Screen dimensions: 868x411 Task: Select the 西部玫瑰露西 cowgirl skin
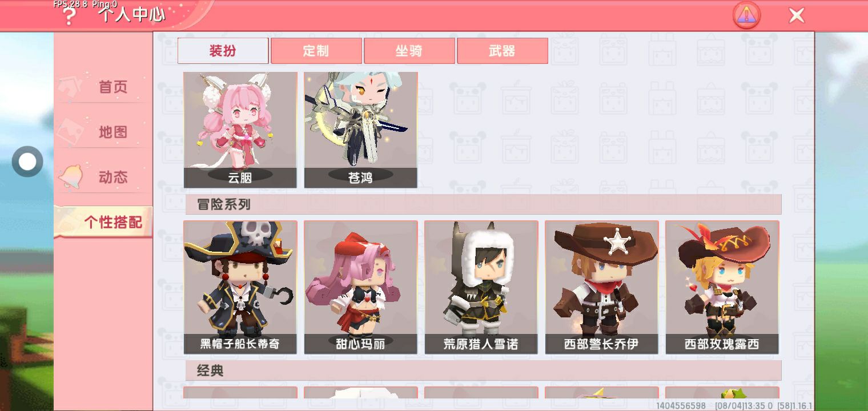[722, 287]
